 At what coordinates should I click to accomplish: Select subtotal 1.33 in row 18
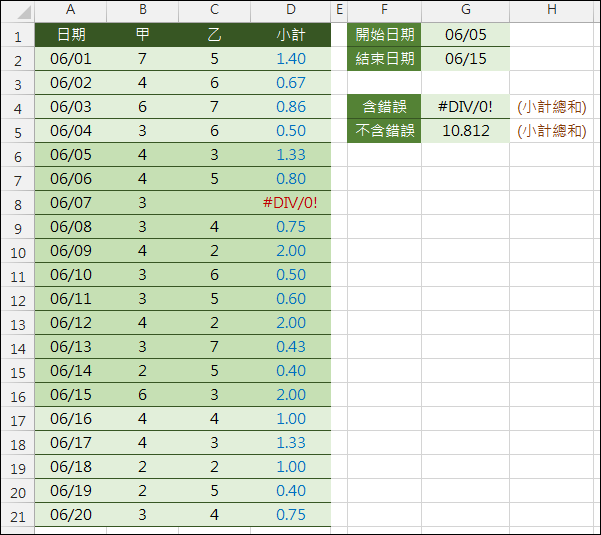[291, 443]
